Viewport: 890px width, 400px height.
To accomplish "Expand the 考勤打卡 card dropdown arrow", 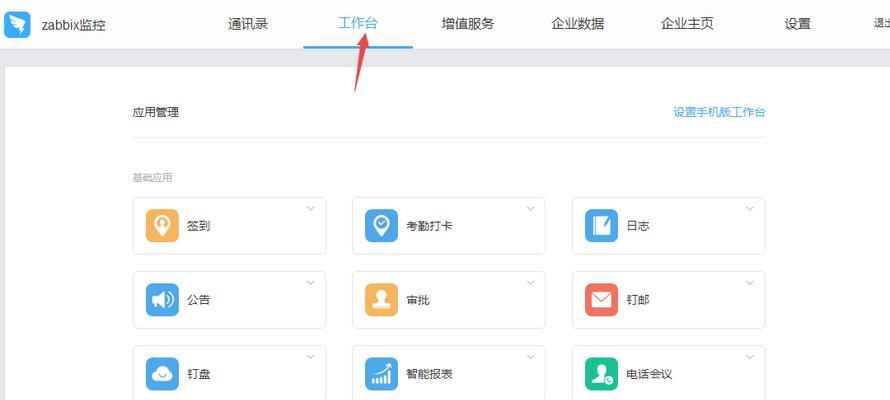I will coord(530,209).
